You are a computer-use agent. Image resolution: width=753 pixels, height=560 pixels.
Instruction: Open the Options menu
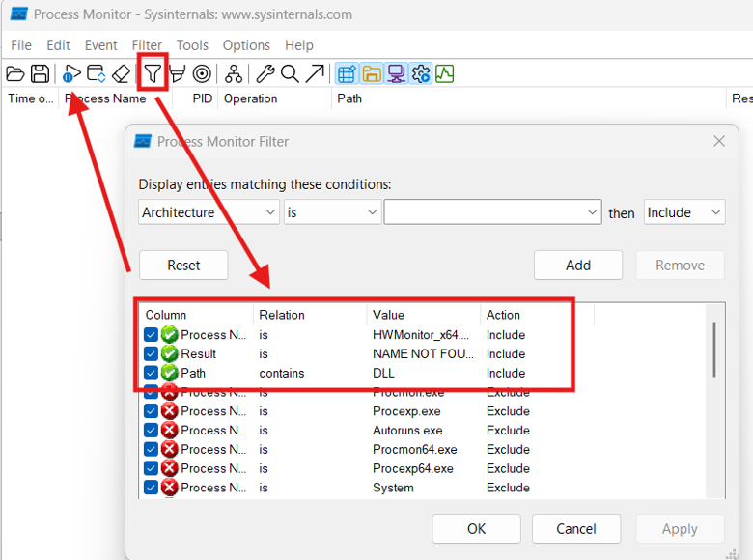[x=246, y=45]
